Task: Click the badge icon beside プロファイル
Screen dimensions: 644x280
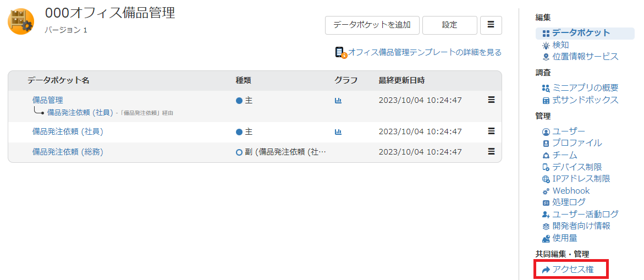Action: tap(546, 144)
